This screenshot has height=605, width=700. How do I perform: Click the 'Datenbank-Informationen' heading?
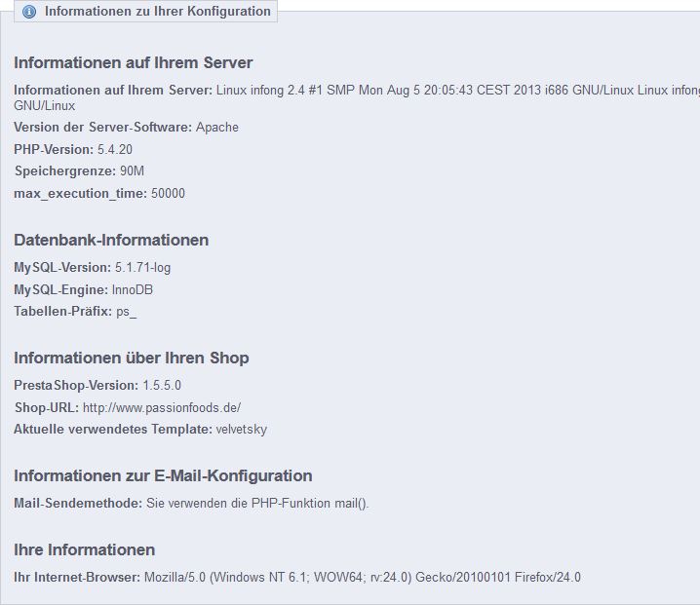tap(111, 240)
